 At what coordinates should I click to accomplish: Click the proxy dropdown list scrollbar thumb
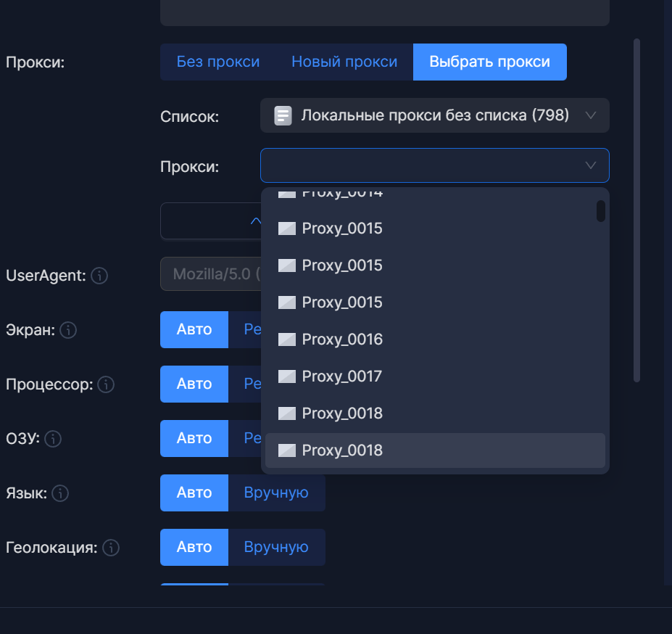[x=600, y=211]
